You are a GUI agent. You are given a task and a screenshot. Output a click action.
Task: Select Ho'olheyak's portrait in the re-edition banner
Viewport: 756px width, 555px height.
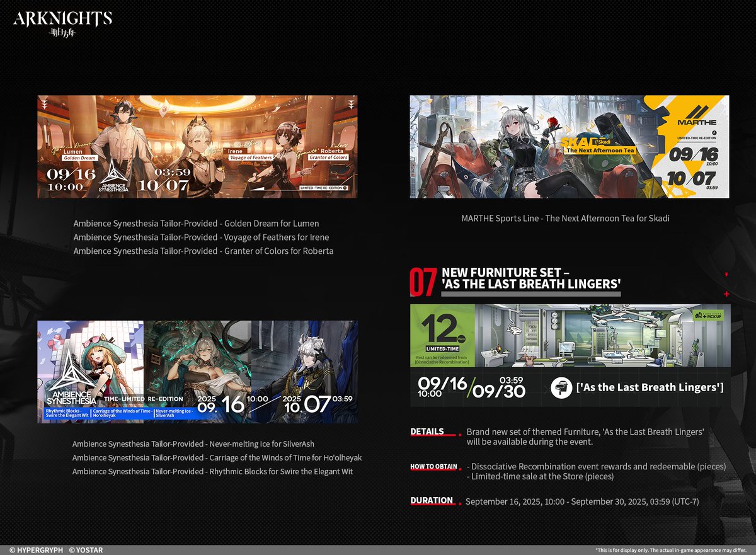(197, 371)
